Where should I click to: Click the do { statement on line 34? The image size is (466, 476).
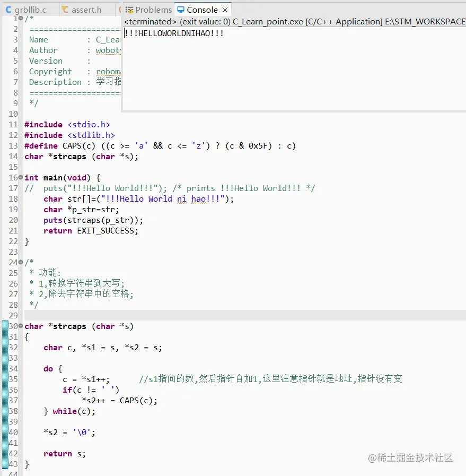tap(53, 369)
